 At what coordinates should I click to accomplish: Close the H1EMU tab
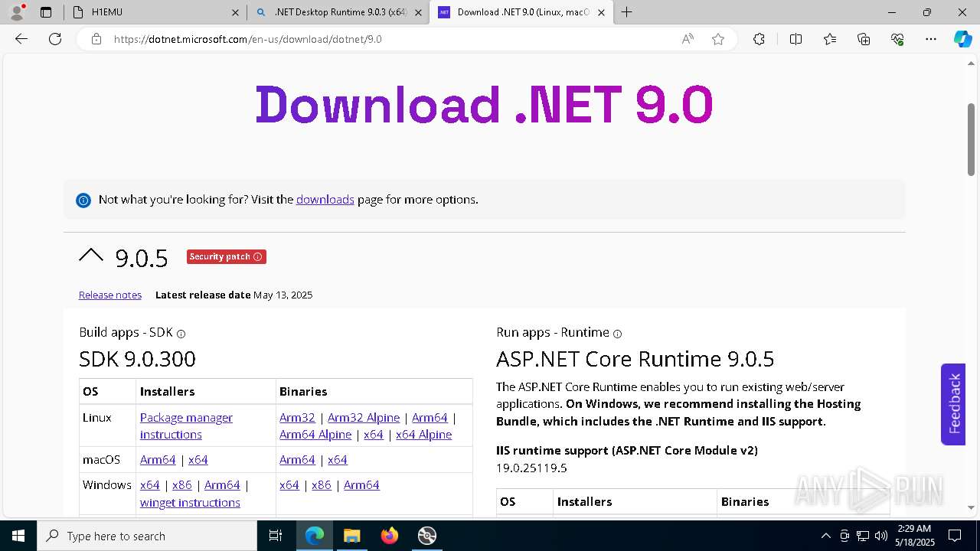pyautogui.click(x=235, y=12)
